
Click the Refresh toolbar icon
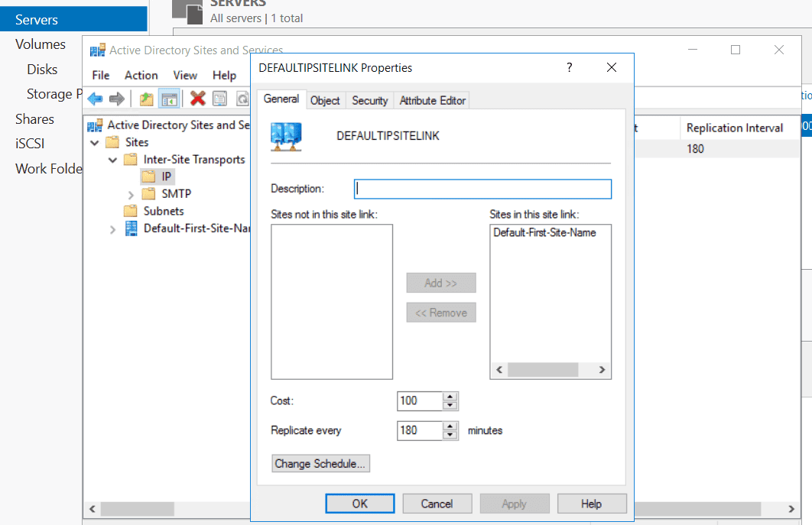point(243,99)
